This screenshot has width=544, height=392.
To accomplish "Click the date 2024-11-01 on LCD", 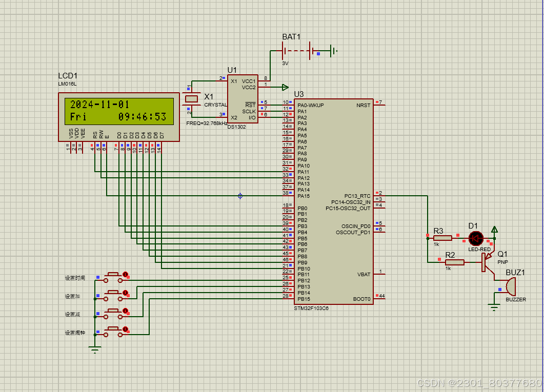I will (x=99, y=105).
